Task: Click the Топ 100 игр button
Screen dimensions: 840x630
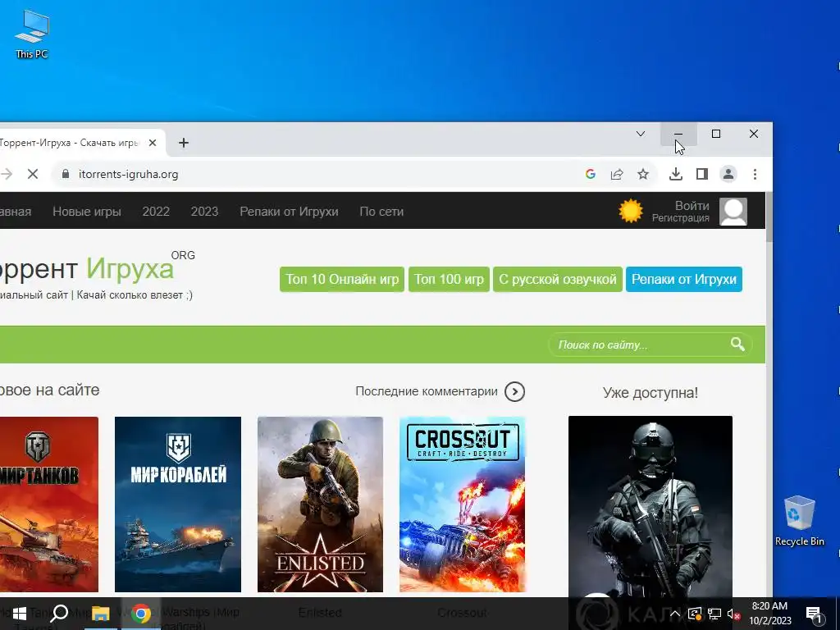Action: (449, 279)
